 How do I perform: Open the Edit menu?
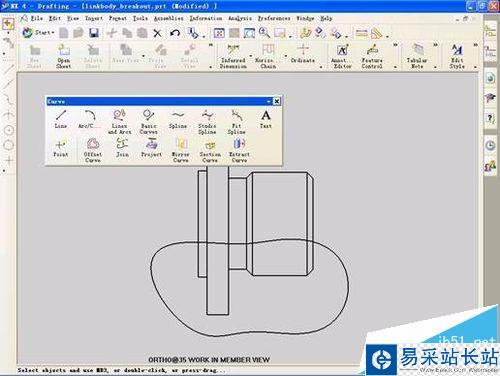click(55, 18)
